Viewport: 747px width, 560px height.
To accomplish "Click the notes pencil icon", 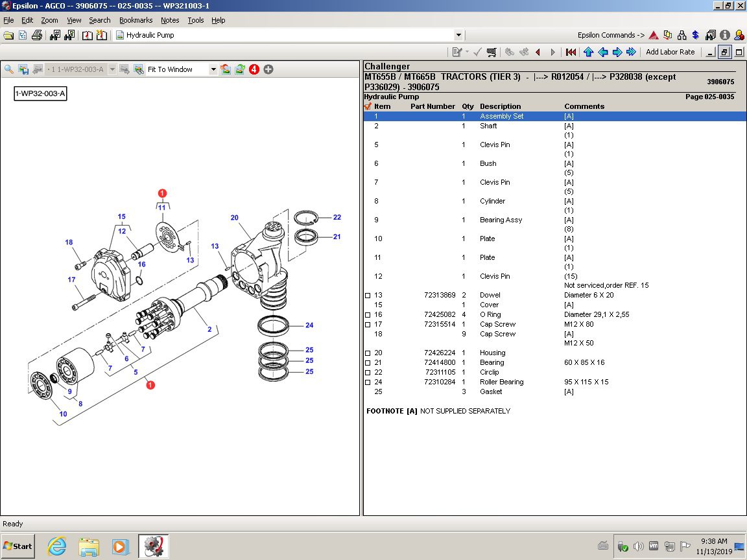I will (x=457, y=52).
